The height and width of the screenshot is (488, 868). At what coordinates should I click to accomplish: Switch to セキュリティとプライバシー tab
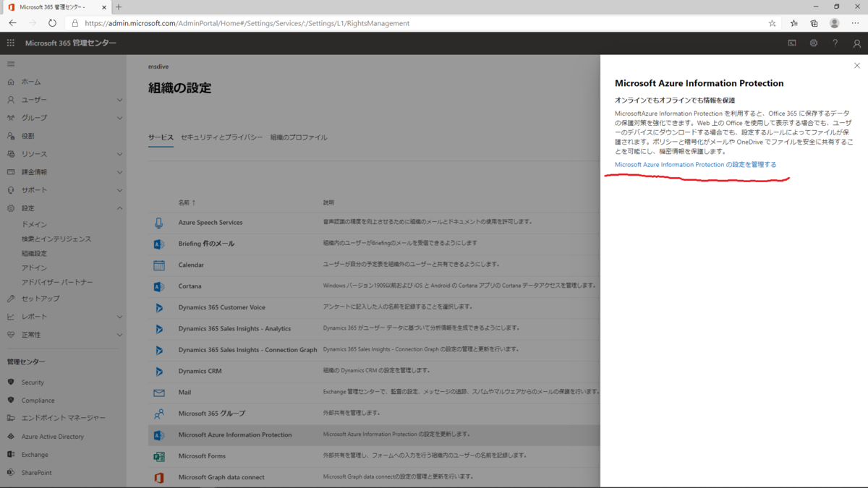coord(221,137)
